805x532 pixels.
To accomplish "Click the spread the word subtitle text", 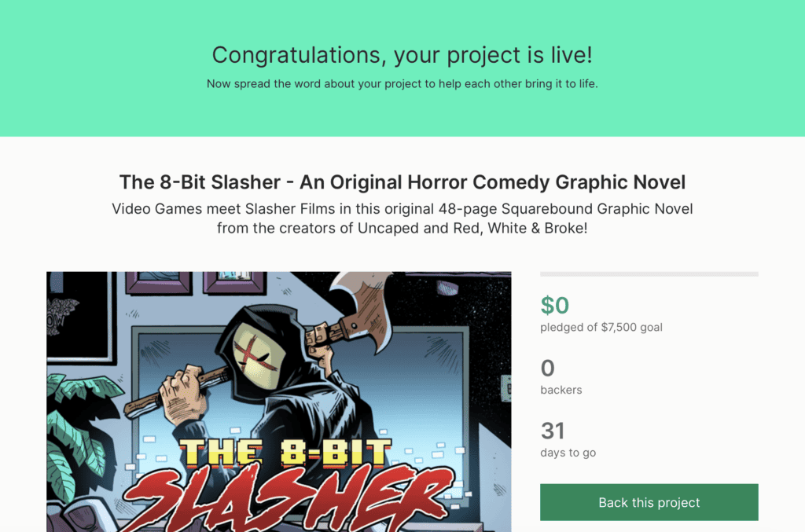I will (402, 83).
